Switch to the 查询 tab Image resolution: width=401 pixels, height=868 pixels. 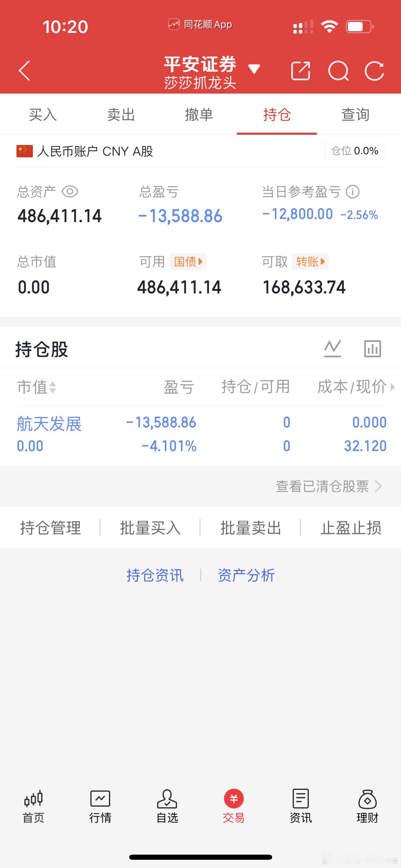355,114
